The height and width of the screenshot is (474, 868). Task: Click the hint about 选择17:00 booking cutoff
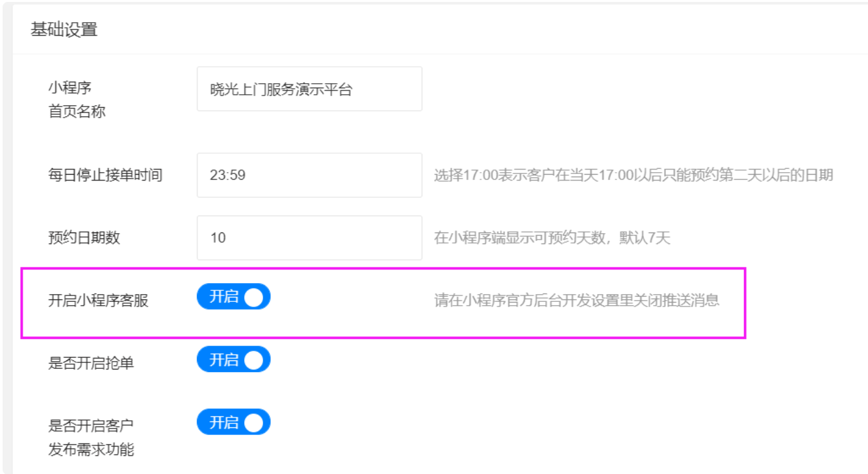[x=633, y=175]
